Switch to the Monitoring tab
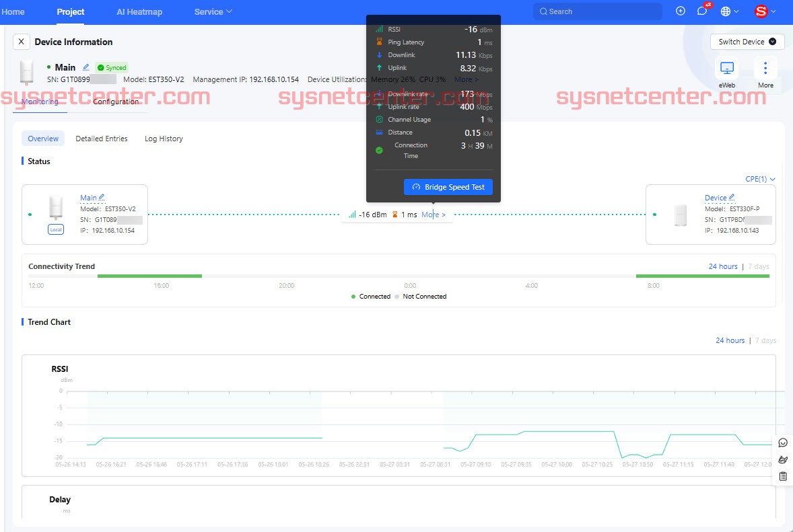Screen dimensions: 793x532 click(40, 102)
